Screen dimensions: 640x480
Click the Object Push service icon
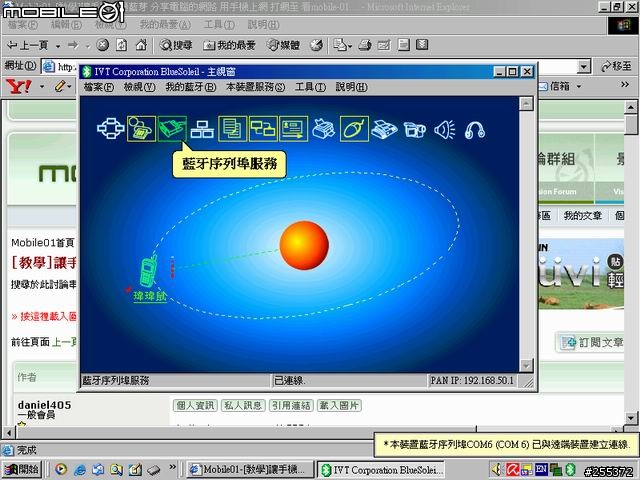click(293, 129)
